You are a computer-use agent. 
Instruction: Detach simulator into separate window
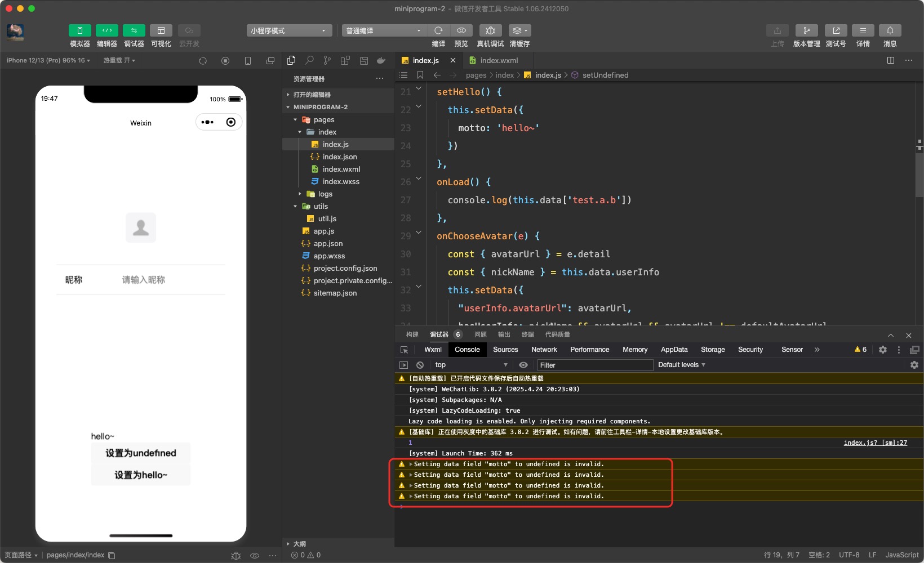[270, 61]
